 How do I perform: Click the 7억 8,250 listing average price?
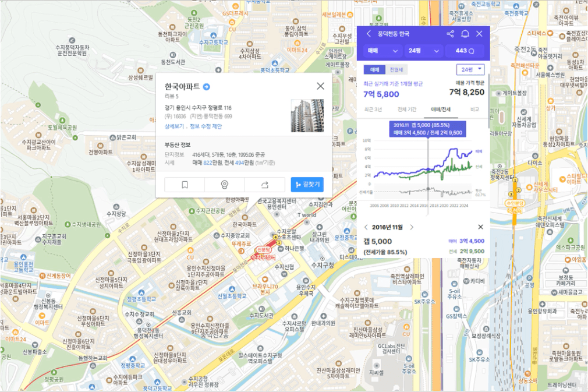coord(466,92)
